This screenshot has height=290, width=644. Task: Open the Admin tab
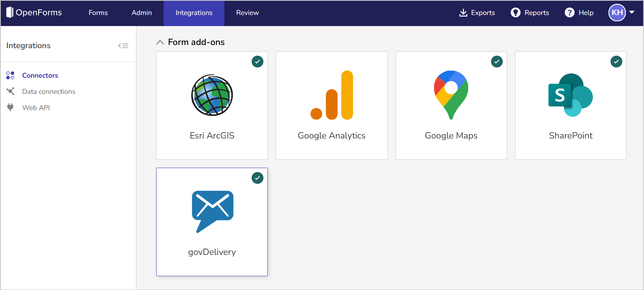click(x=142, y=13)
